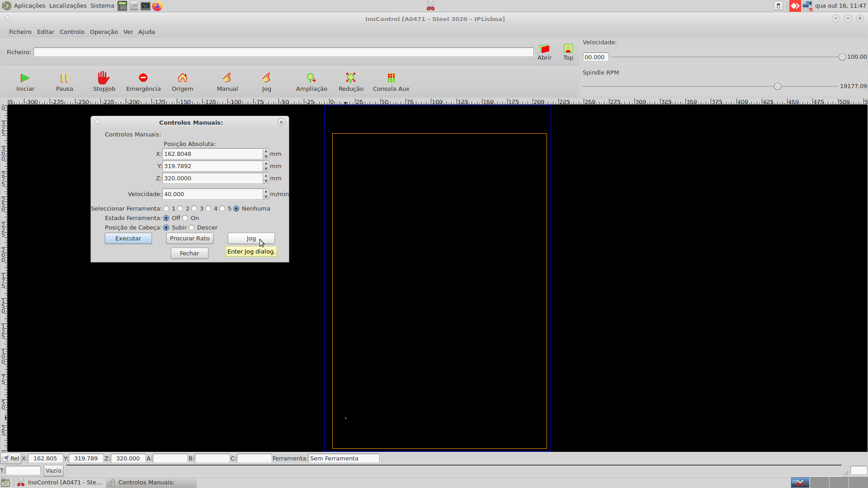Set Estado Ferramenta to On
868x488 pixels.
(185, 218)
